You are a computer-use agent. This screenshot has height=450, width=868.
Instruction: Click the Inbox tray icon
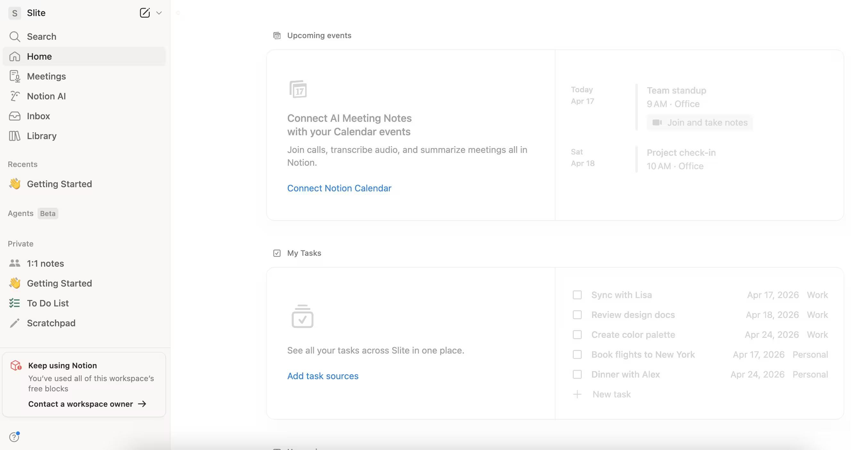(x=14, y=116)
